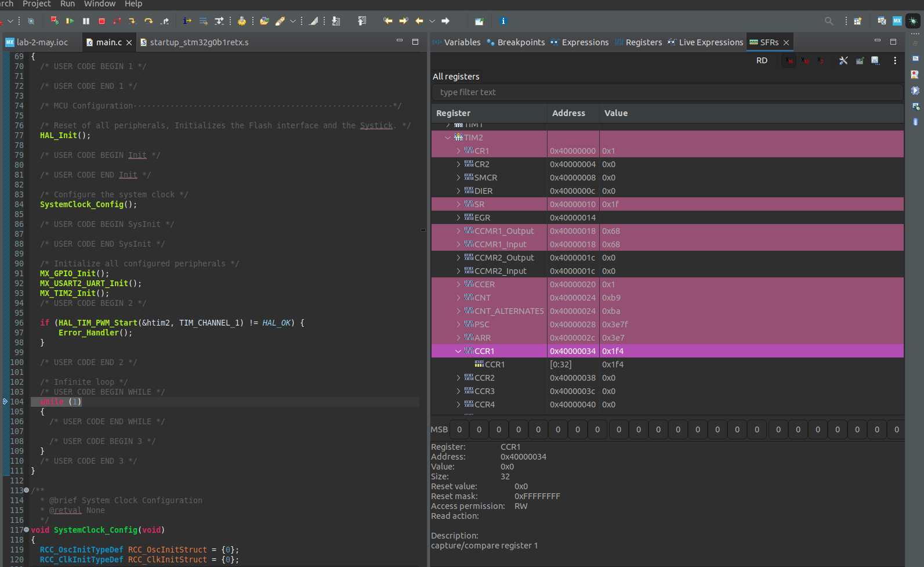
Task: Open the Run menu
Action: click(x=67, y=4)
